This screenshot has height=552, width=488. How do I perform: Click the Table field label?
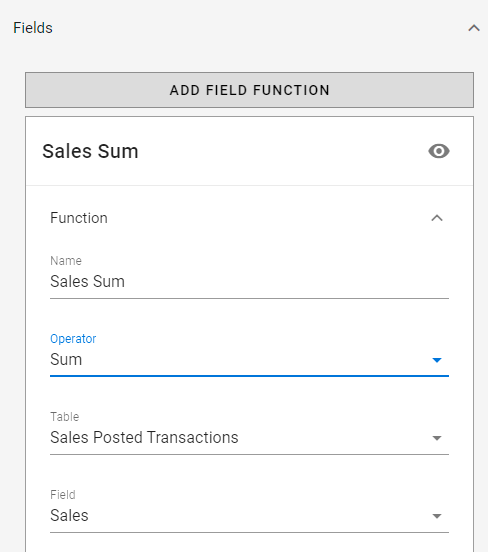(x=64, y=417)
